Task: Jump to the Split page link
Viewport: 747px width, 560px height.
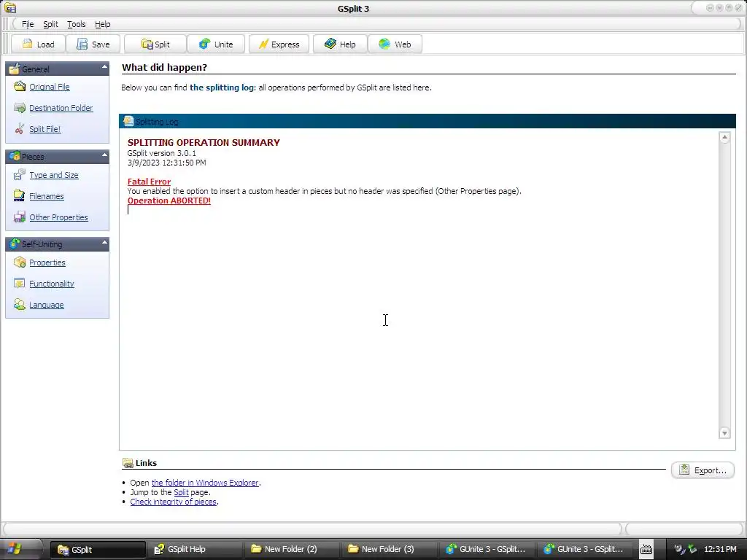Action: pyautogui.click(x=181, y=492)
